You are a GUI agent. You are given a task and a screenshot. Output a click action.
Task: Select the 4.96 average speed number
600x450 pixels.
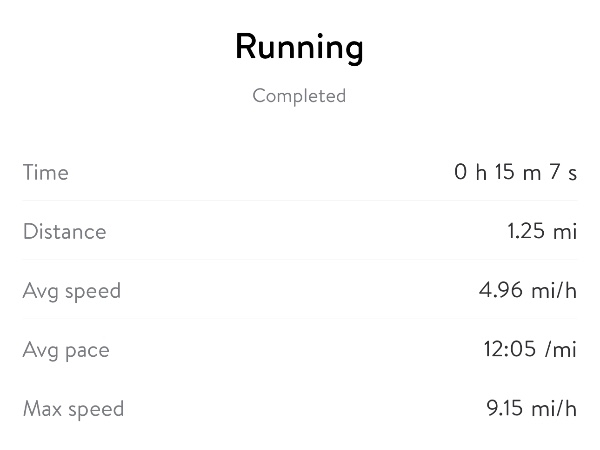coord(502,291)
